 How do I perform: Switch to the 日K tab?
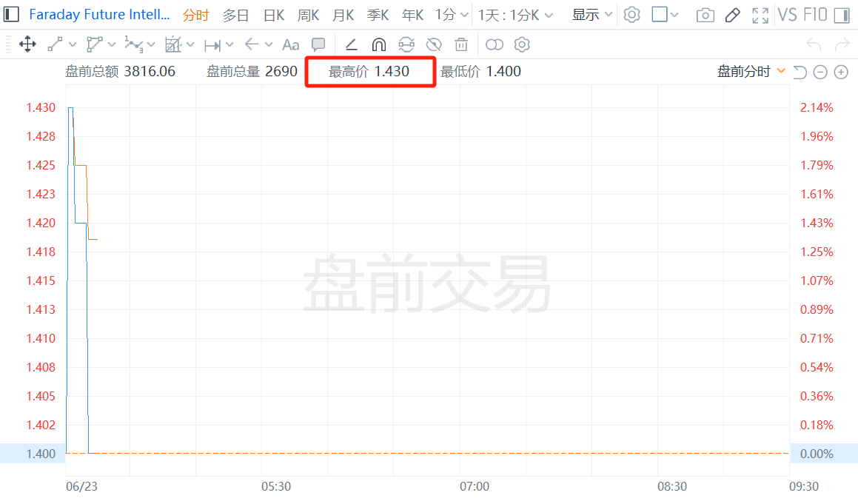(274, 16)
